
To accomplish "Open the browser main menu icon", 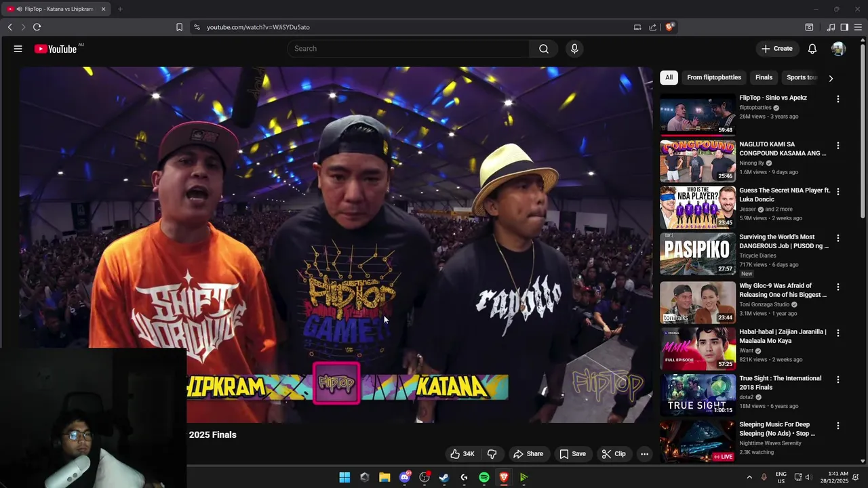I will pos(858,27).
